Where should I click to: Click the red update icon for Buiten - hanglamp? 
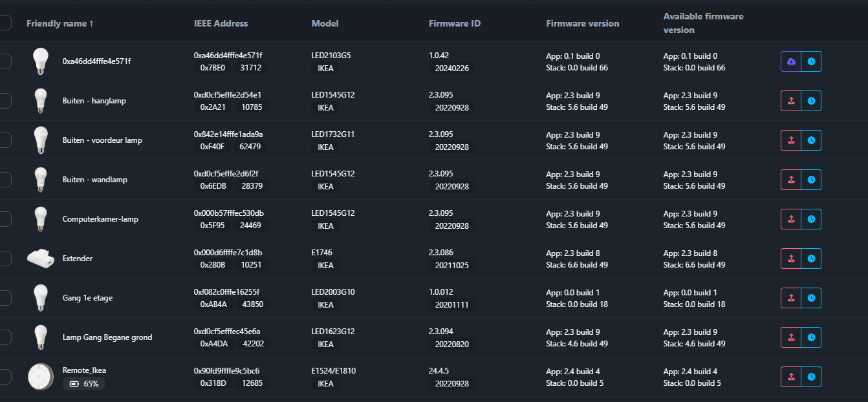tap(790, 101)
